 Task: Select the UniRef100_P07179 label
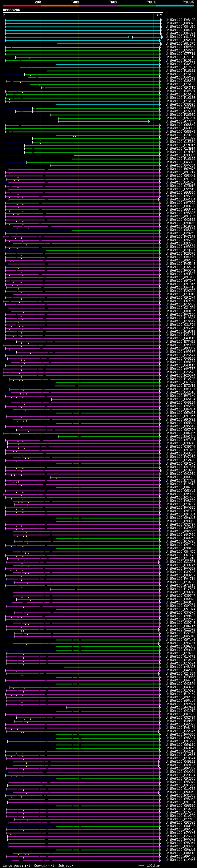(180, 236)
